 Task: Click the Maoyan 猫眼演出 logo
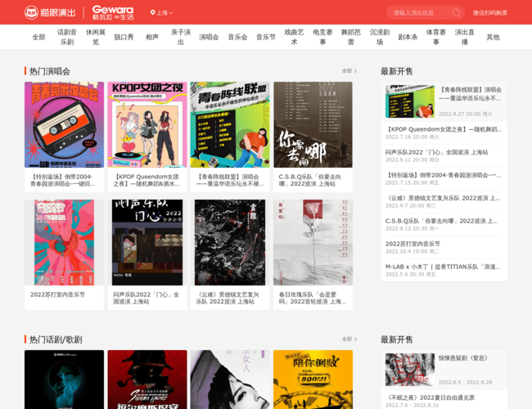pos(51,12)
